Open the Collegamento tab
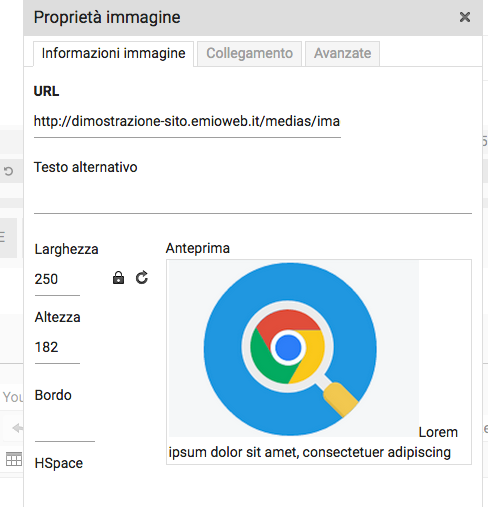 [x=249, y=54]
